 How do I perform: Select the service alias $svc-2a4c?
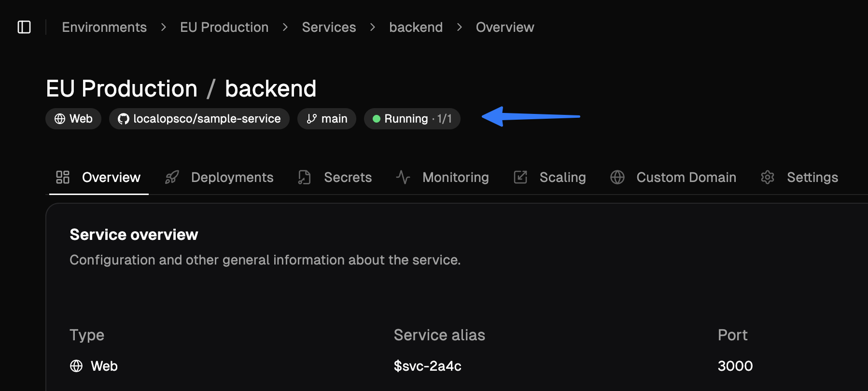pos(428,366)
